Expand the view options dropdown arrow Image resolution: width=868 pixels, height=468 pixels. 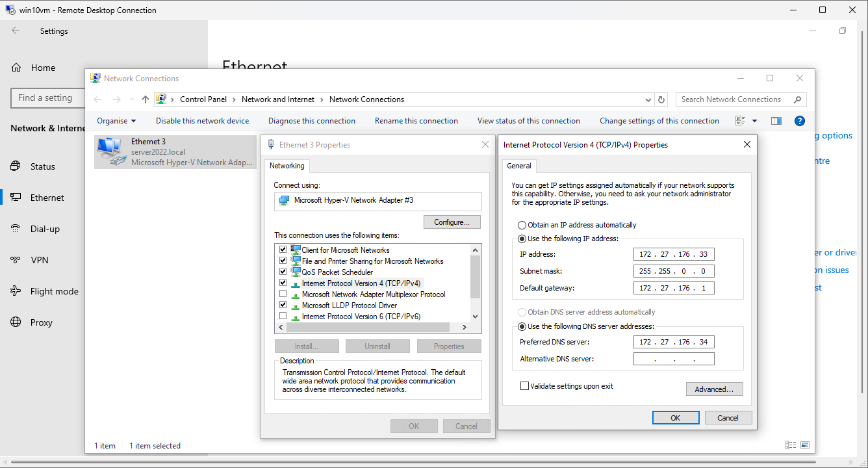coord(754,121)
